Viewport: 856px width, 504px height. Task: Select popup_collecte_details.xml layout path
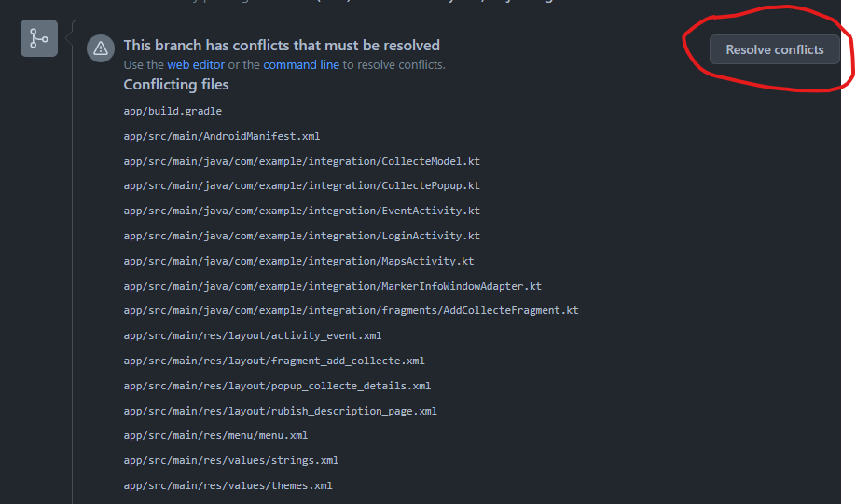(x=277, y=386)
